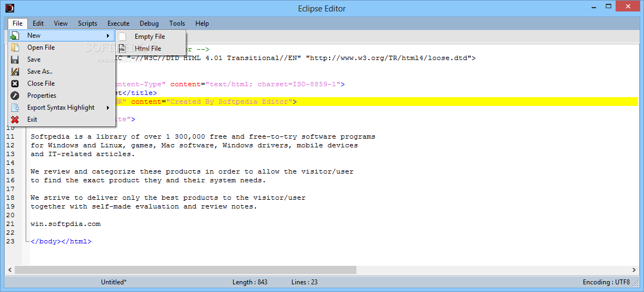Click the blank page icon beside Empty File
This screenshot has height=292, width=644.
[123, 37]
